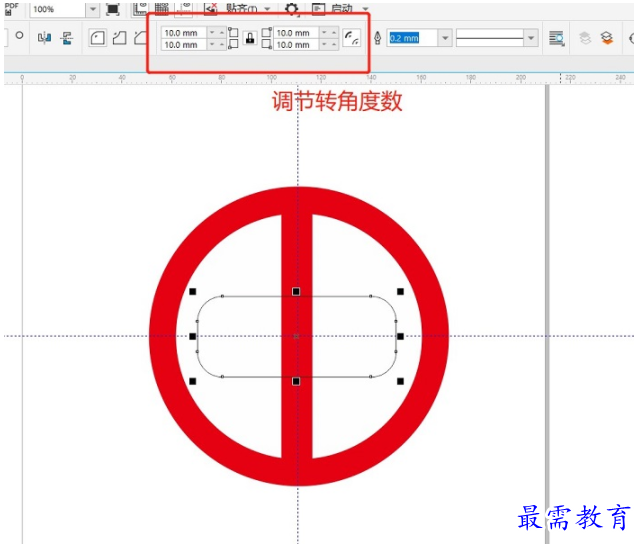Expand the zoom level dropdown arrow
Screen dimensions: 639x549
pos(93,9)
